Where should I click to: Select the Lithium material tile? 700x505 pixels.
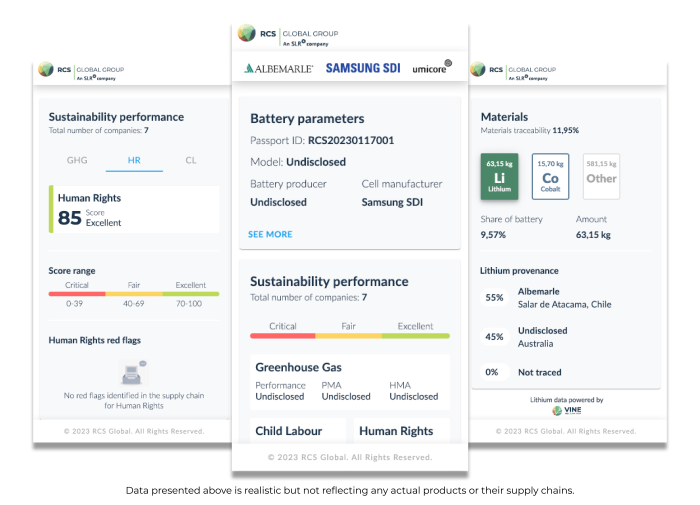(x=499, y=176)
